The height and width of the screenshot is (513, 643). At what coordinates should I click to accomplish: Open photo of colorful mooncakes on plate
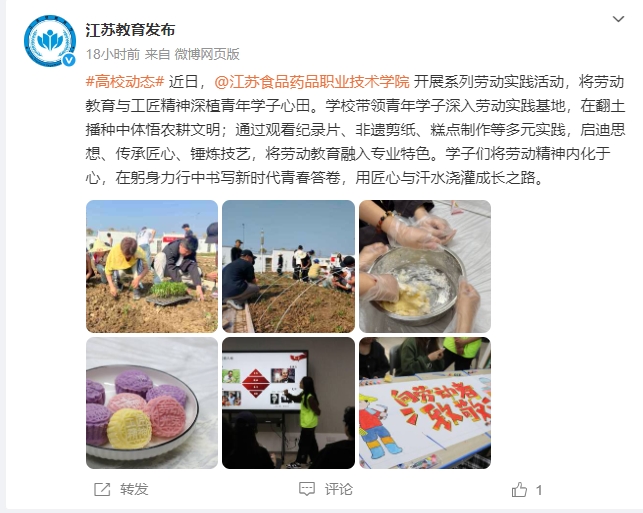(152, 403)
